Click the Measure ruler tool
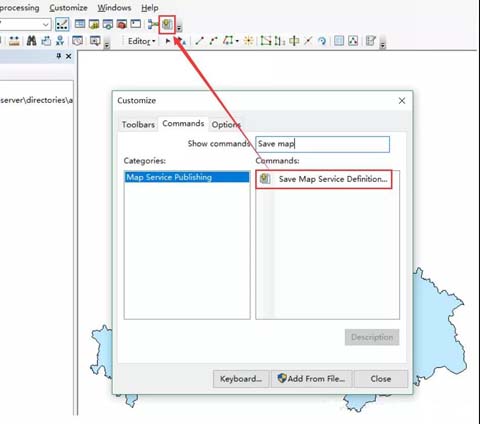The height and width of the screenshot is (424, 480). (x=14, y=41)
